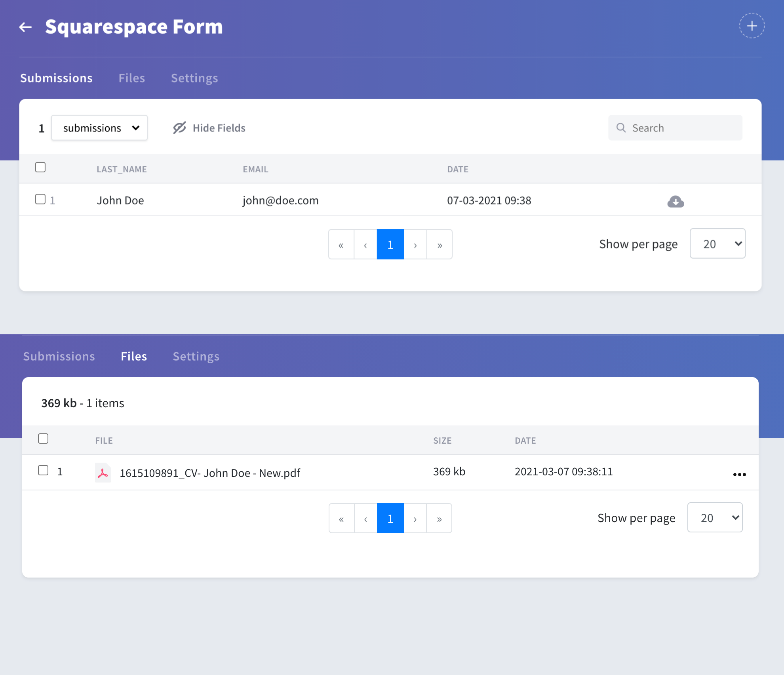Click the download icon for John Doe
Screen dimensions: 784x675
click(x=676, y=201)
